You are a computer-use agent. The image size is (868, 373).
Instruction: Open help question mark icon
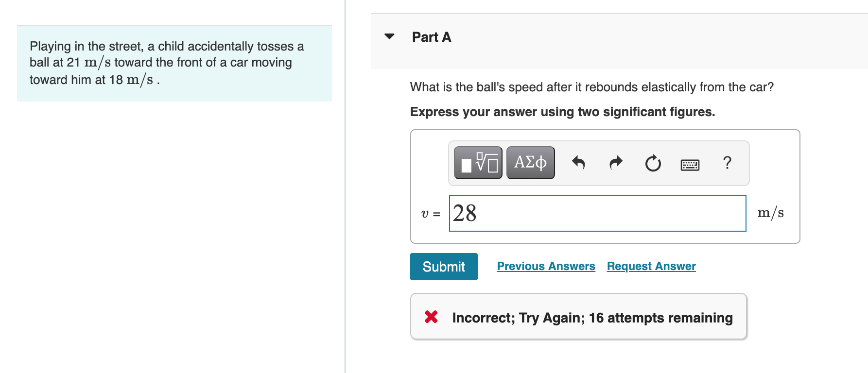point(727,163)
